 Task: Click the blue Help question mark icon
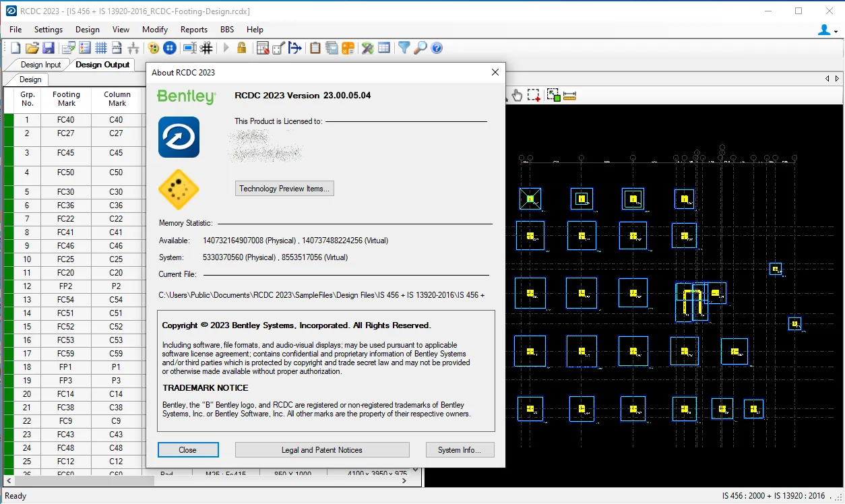tap(436, 48)
